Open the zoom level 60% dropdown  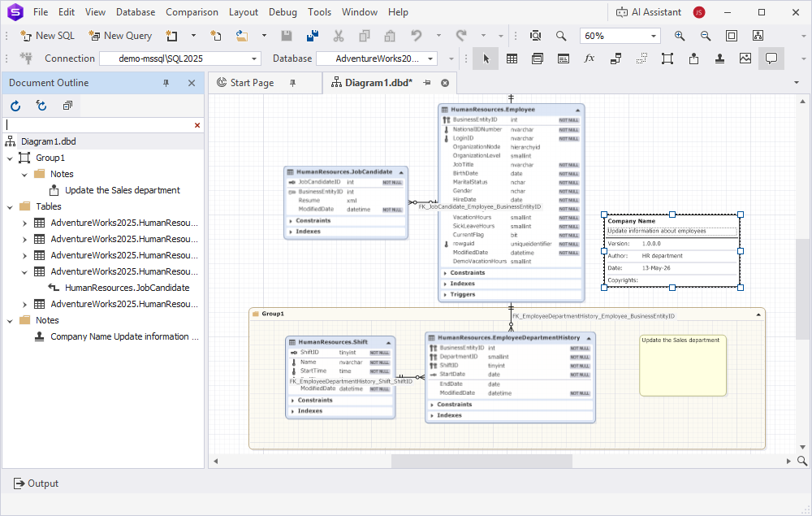654,36
